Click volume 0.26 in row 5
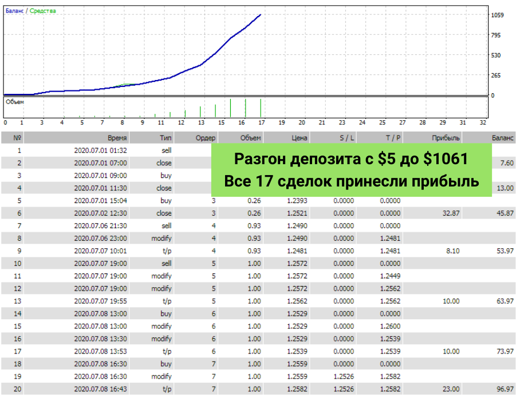Viewport: 532px width, 397px height. (254, 200)
